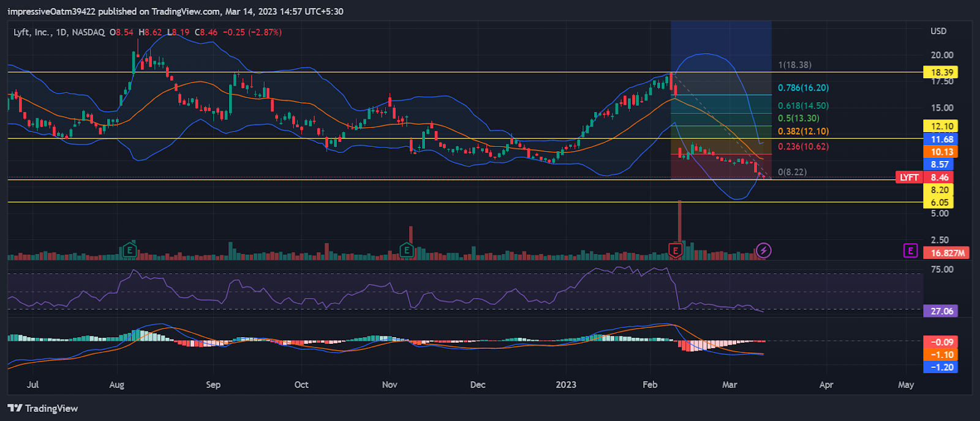Screen dimensions: 980x421
Task: Select the blue 11.68 price label
Action: [942, 139]
